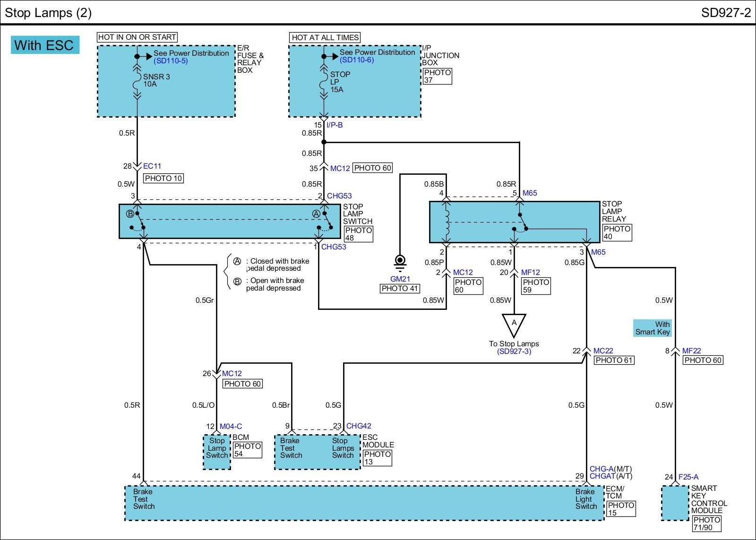The height and width of the screenshot is (540, 756).
Task: Open the SD110-6 power distribution link
Action: pos(357,60)
